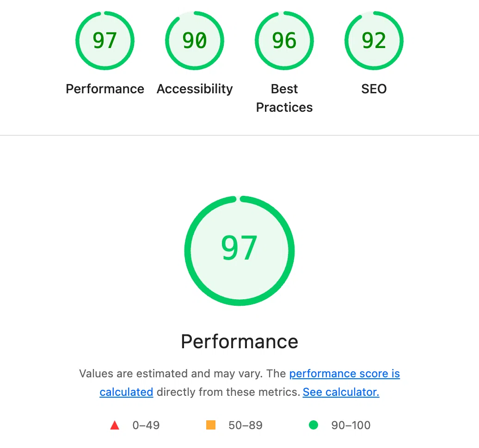This screenshot has width=479, height=448.
Task: Click the Best Practices category label
Action: pos(284,98)
